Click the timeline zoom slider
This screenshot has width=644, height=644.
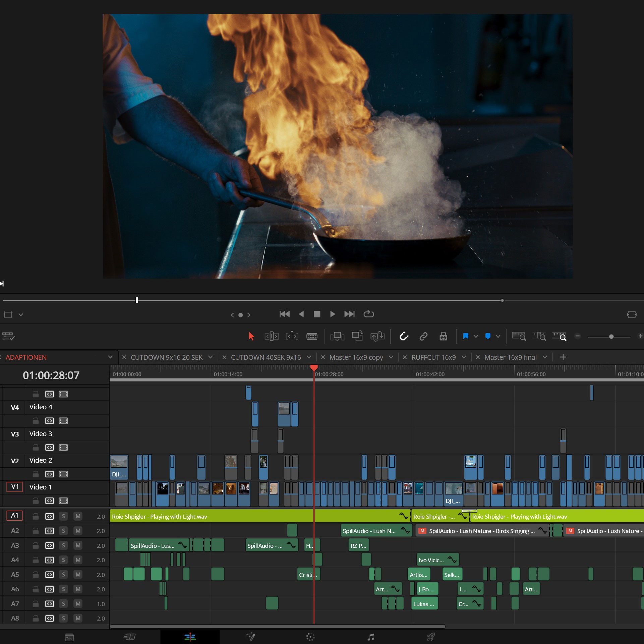[611, 336]
